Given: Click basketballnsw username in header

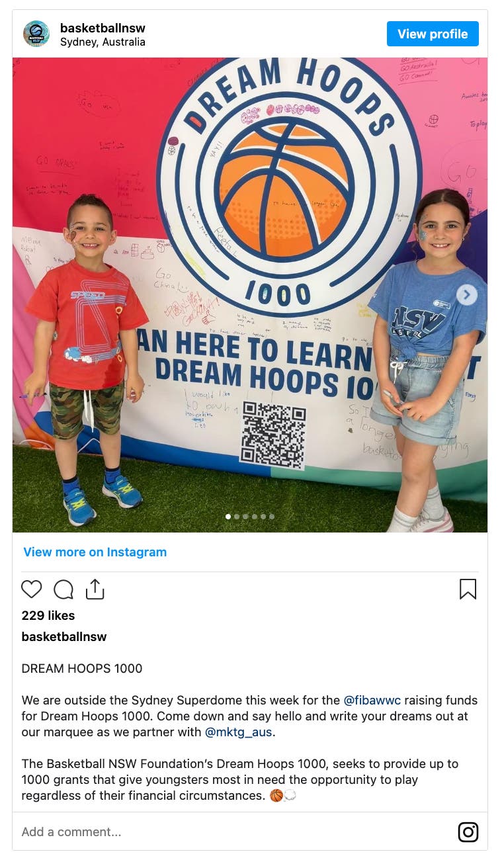Looking at the screenshot, I should click(103, 28).
